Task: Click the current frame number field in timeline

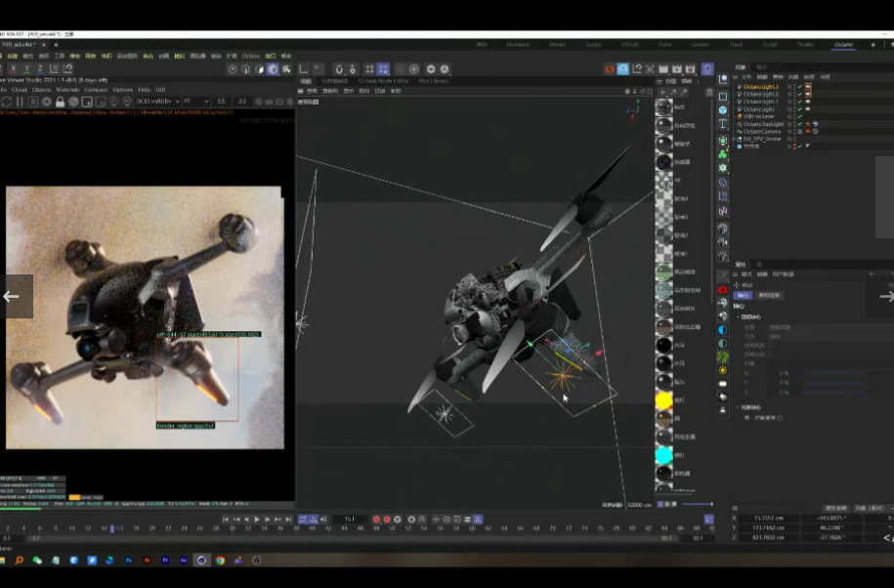Action: [350, 519]
